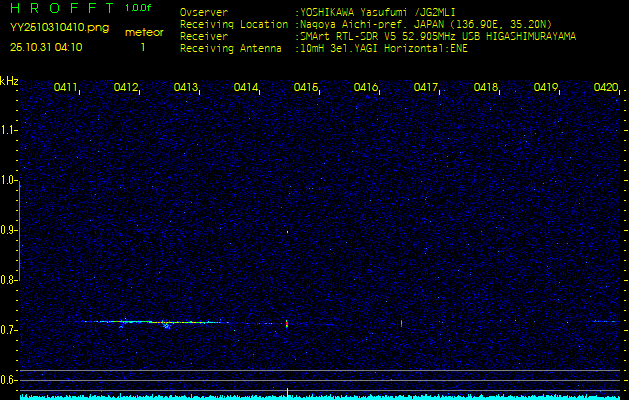Click the meteor count value 1
Image resolution: width=629 pixels, height=400 pixels.
(x=142, y=47)
